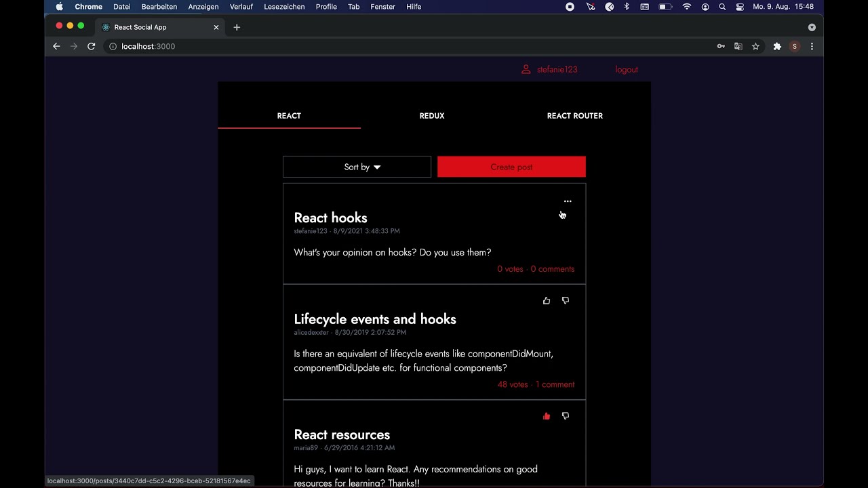Click the 1 comment link
The image size is (868, 488).
[555, 384]
